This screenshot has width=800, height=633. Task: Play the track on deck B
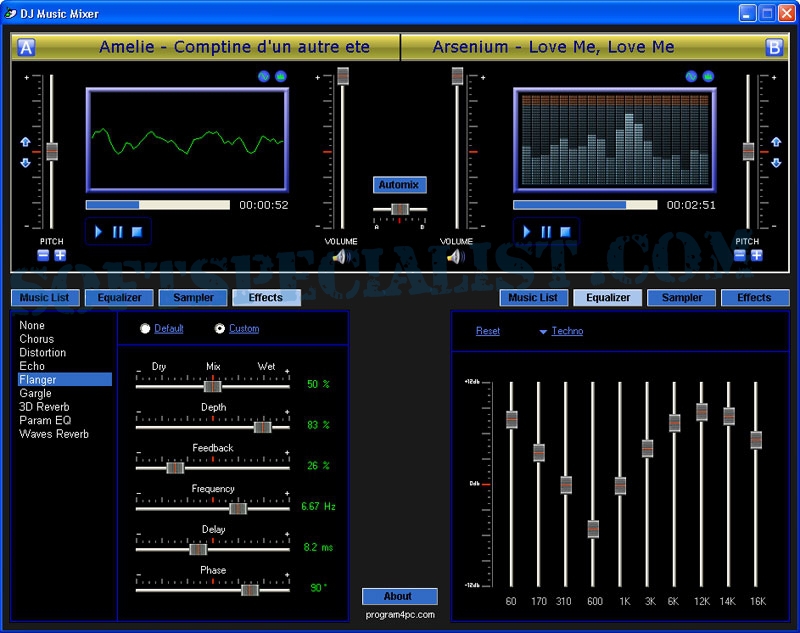pos(527,232)
